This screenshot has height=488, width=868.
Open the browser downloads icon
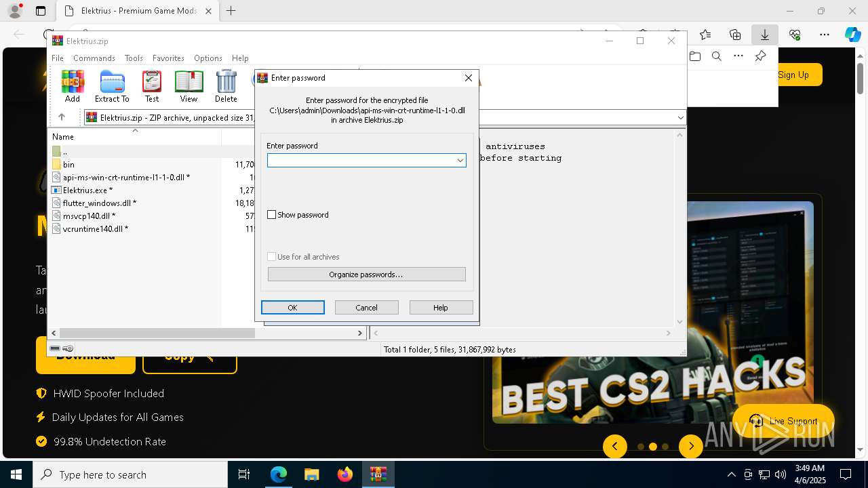pos(764,35)
